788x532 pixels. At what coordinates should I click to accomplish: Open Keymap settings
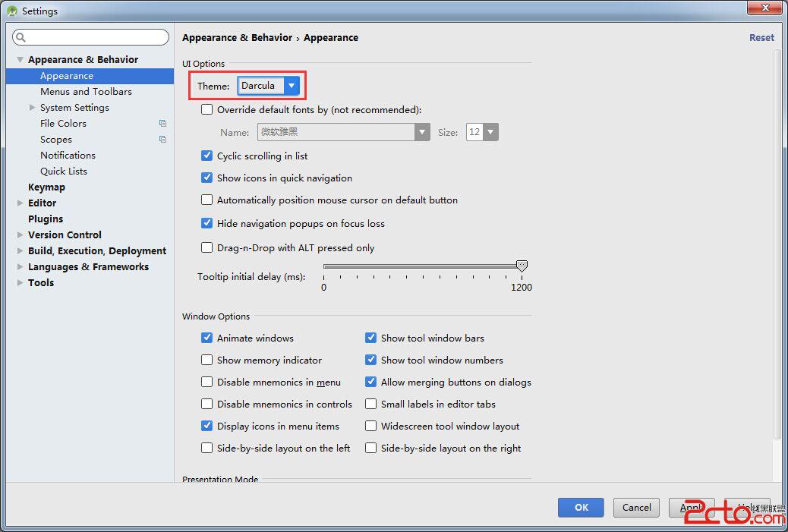pyautogui.click(x=47, y=187)
